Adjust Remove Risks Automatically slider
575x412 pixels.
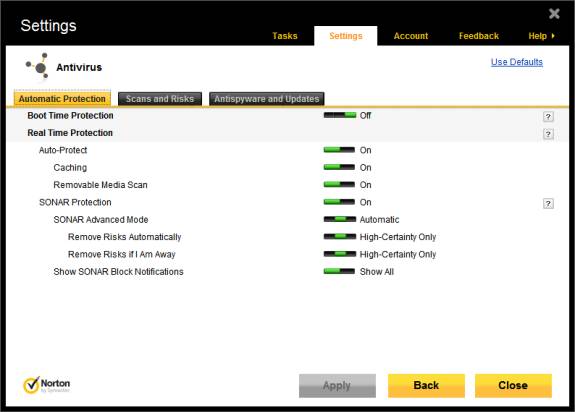click(x=340, y=236)
